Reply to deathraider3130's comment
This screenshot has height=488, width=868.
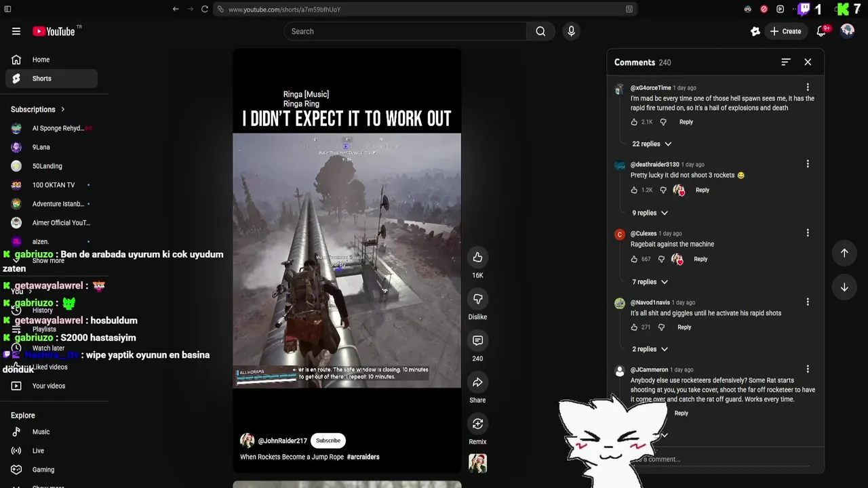(703, 190)
